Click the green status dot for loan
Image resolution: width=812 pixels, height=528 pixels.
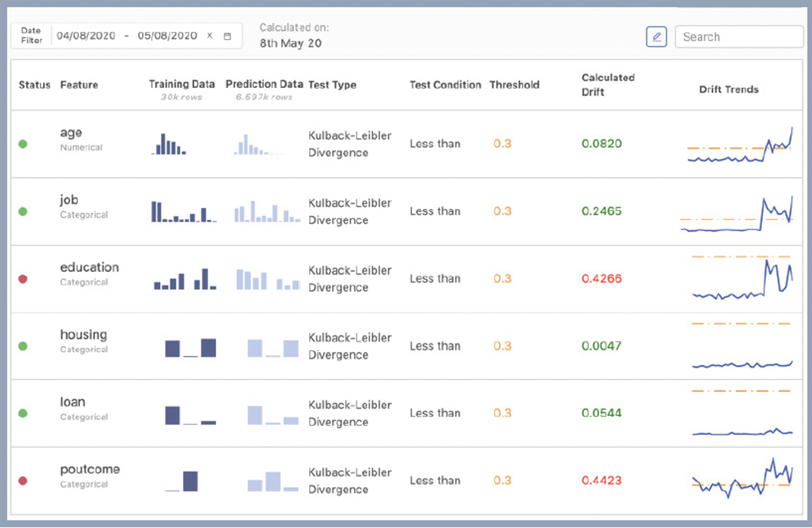coord(23,413)
